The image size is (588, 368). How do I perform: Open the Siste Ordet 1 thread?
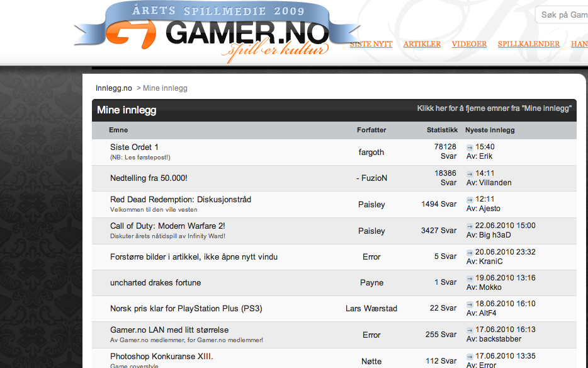coord(134,147)
